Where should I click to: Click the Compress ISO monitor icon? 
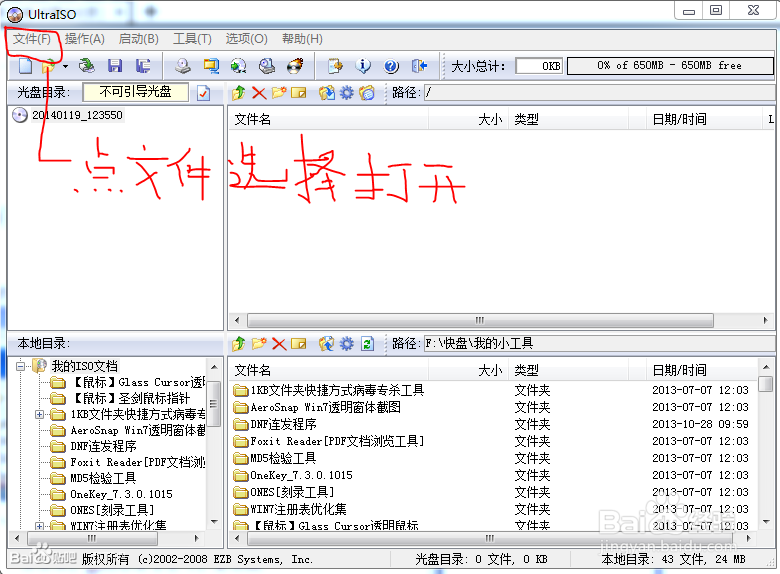click(x=211, y=66)
